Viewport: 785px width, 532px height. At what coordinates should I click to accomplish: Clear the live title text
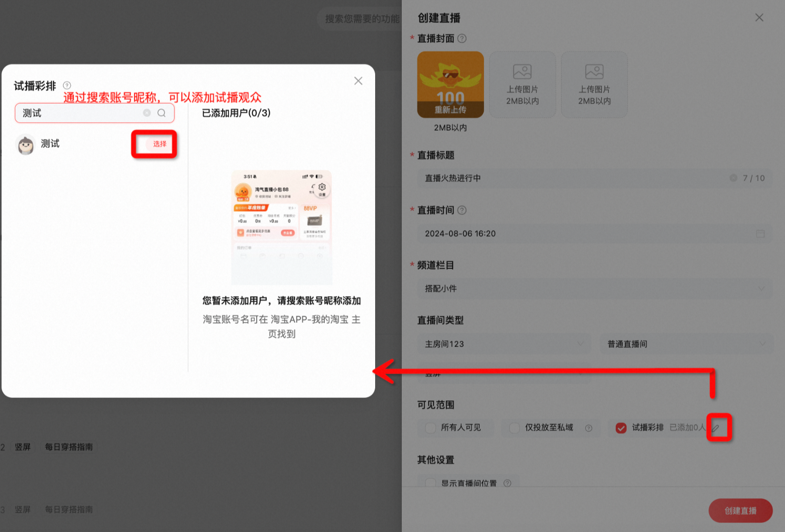(x=733, y=178)
